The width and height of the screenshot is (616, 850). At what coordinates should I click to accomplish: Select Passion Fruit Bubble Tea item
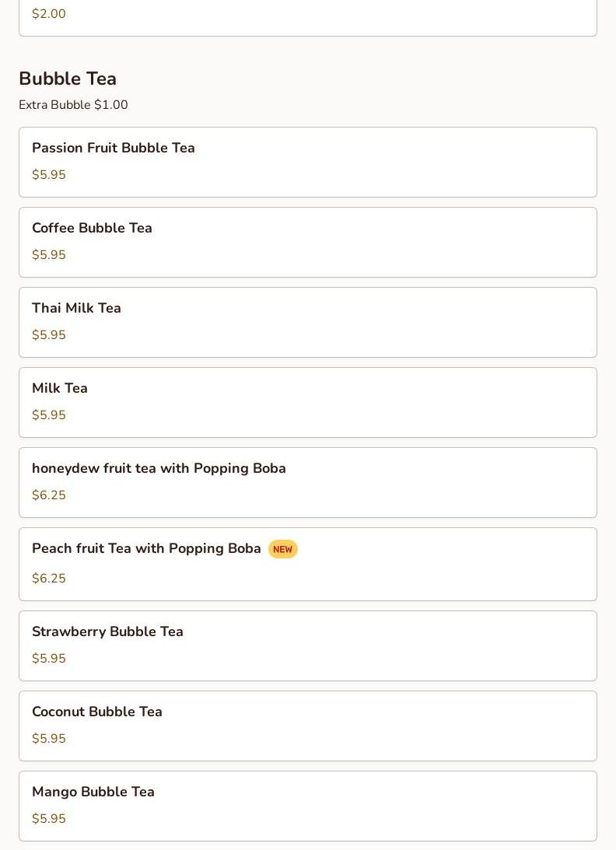[x=308, y=162]
